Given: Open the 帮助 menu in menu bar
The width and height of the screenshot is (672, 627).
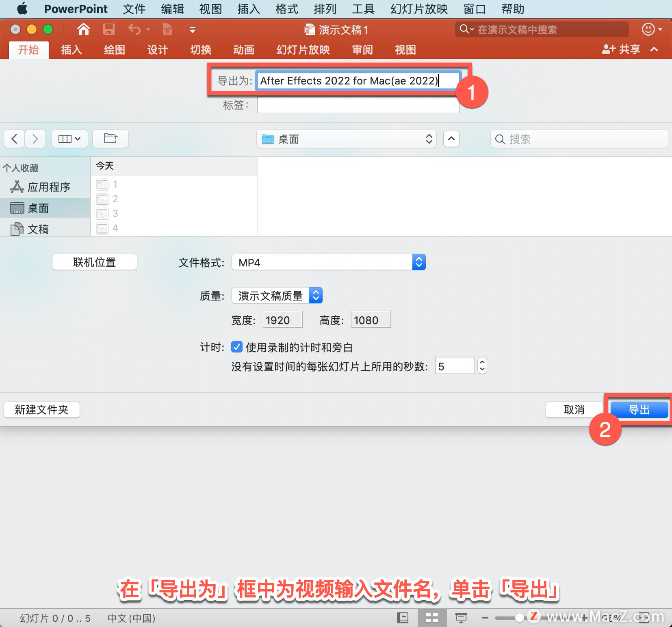Looking at the screenshot, I should click(x=513, y=9).
